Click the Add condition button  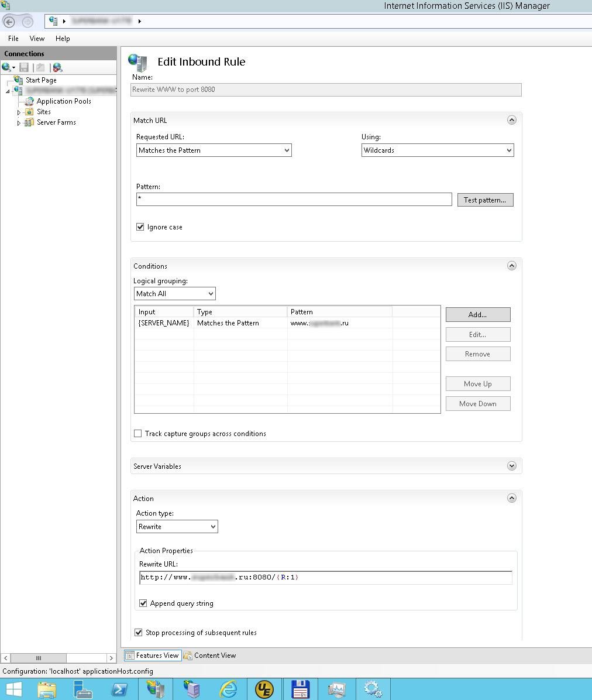pyautogui.click(x=478, y=314)
